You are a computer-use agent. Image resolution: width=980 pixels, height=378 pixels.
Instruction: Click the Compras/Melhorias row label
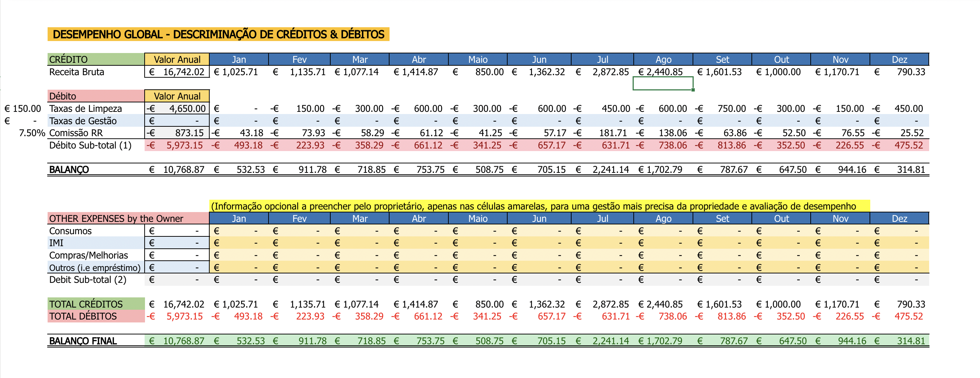pyautogui.click(x=88, y=255)
